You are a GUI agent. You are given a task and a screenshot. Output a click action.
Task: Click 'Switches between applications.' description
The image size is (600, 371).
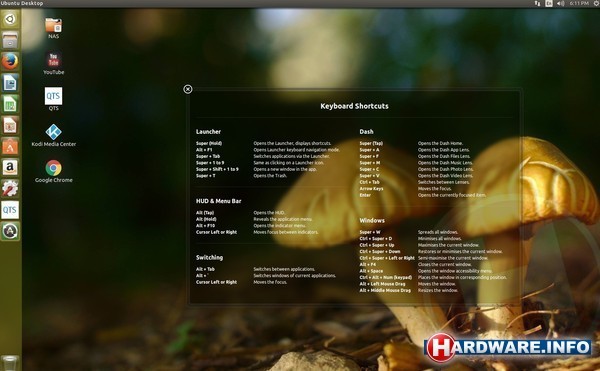(284, 269)
